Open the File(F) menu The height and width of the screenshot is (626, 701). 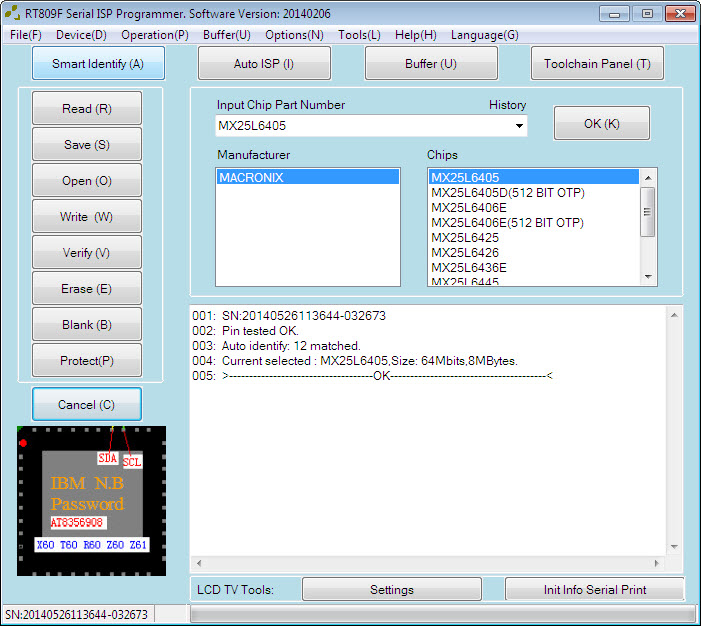(25, 35)
